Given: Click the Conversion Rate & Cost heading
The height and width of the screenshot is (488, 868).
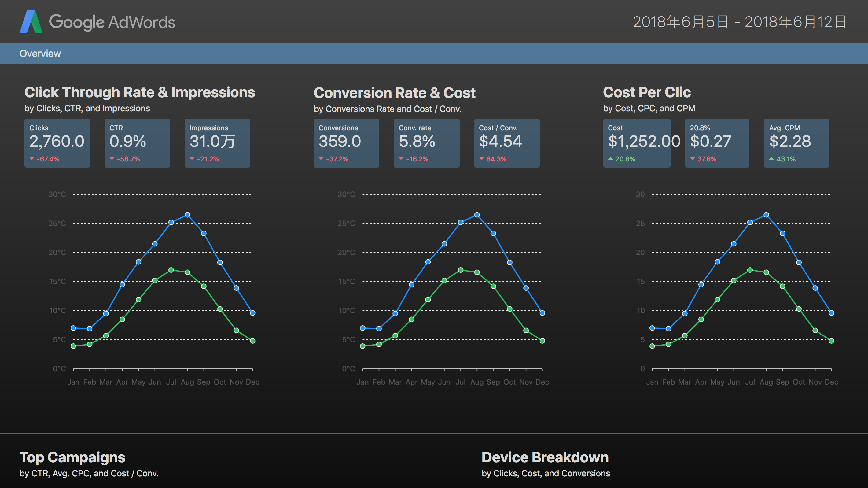Looking at the screenshot, I should pyautogui.click(x=395, y=93).
